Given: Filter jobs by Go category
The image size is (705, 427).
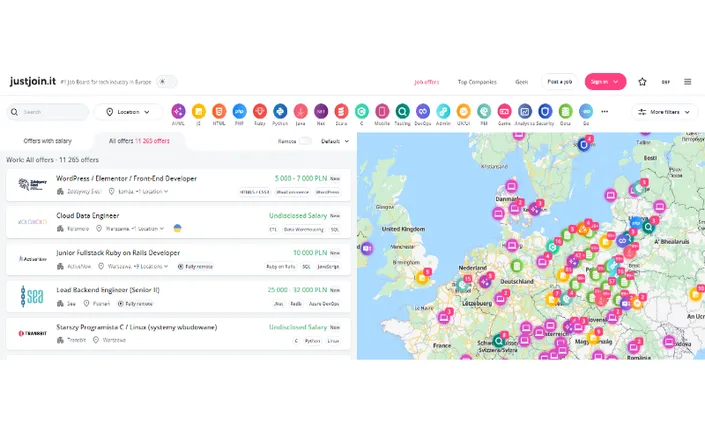Looking at the screenshot, I should click(x=586, y=111).
